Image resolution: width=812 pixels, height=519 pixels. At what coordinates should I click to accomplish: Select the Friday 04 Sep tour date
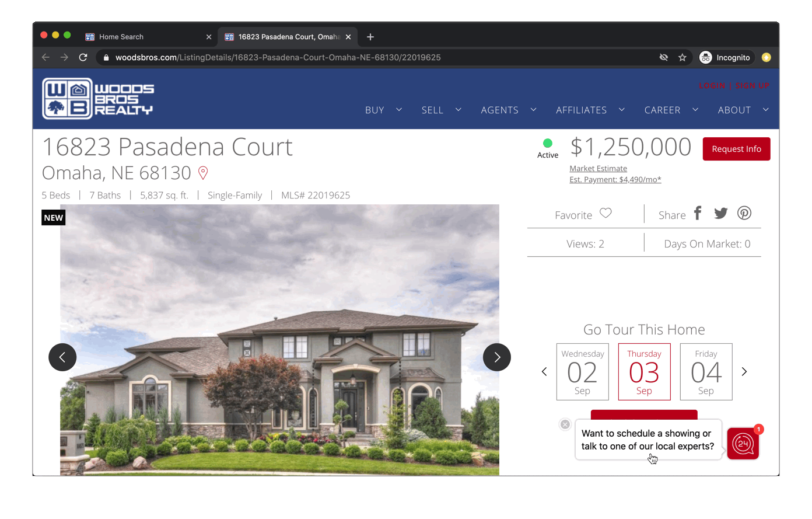[x=706, y=371]
